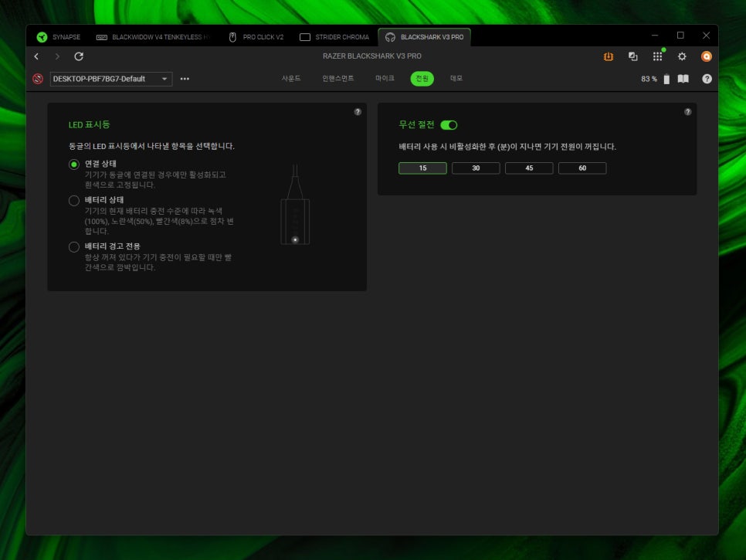Open the user guide book icon
Image resolution: width=746 pixels, height=560 pixels.
point(683,79)
